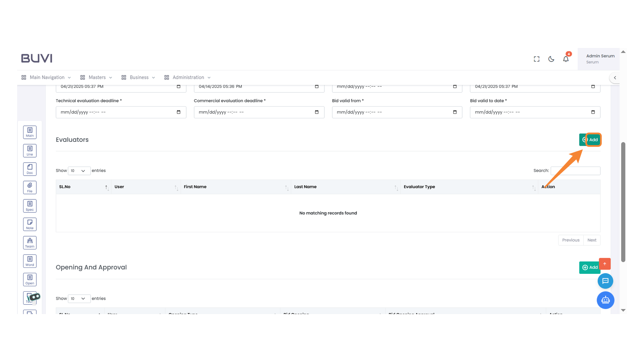Image resolution: width=644 pixels, height=362 pixels.
Task: Open the File attachment sidebar icon
Action: pos(30,187)
